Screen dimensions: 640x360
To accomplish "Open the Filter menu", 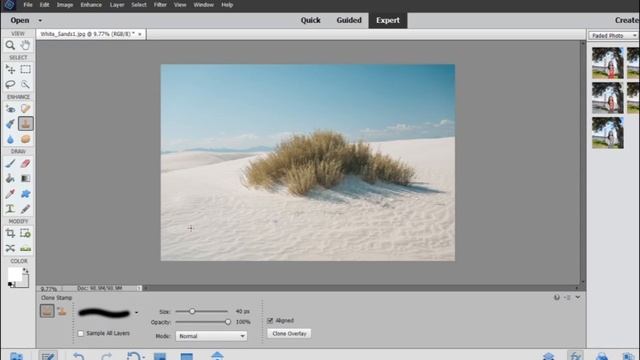I will click(160, 5).
